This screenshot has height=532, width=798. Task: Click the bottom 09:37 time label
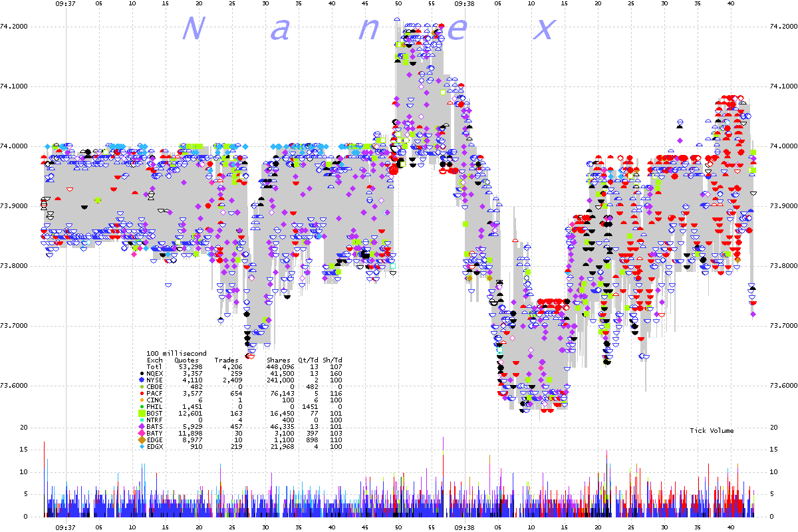tap(65, 526)
